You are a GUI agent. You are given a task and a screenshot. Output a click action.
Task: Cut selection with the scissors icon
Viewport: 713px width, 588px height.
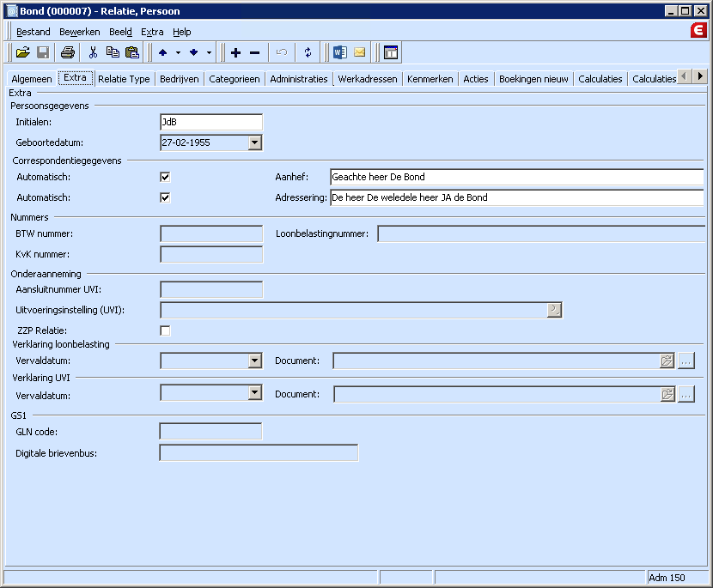93,52
